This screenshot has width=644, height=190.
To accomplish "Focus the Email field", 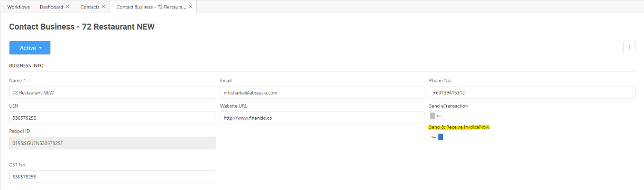I will (323, 92).
